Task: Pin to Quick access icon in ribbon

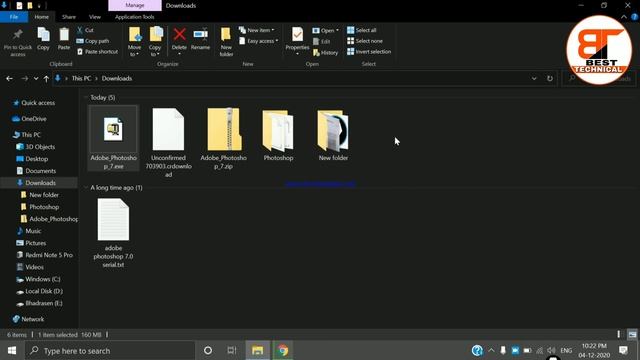Action: click(x=18, y=42)
